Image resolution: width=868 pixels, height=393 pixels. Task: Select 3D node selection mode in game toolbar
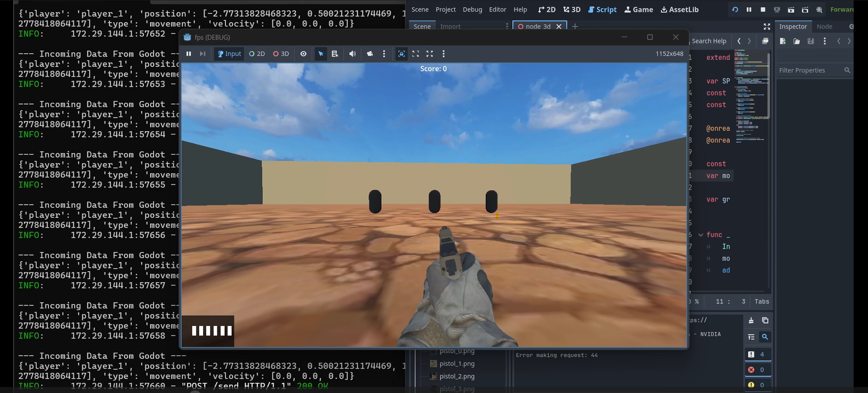[281, 54]
